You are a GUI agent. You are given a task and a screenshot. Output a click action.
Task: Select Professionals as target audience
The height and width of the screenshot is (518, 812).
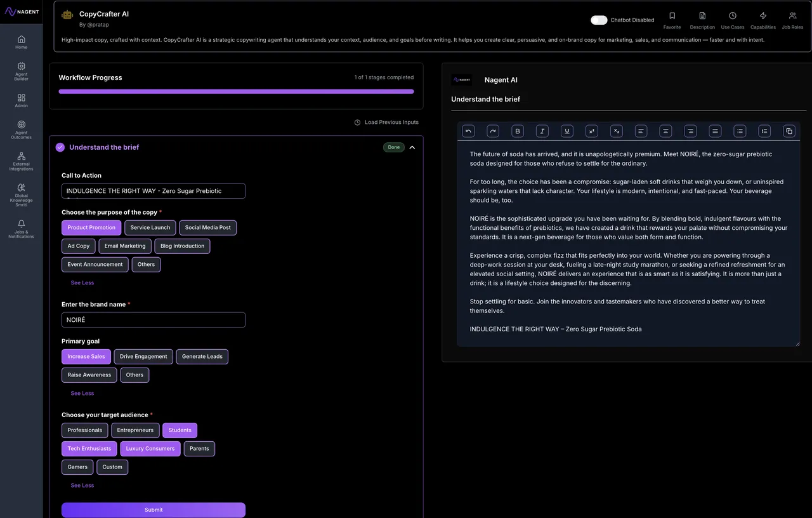pos(85,430)
